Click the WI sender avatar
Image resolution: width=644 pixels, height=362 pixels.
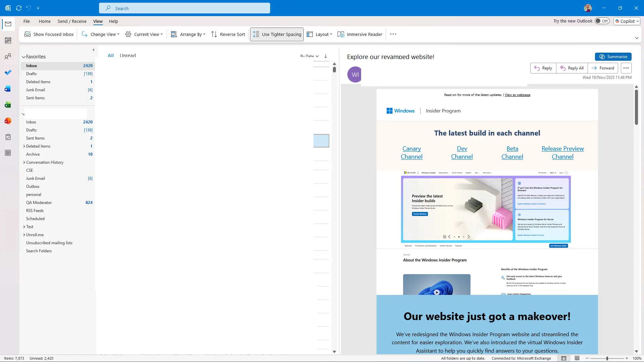355,74
